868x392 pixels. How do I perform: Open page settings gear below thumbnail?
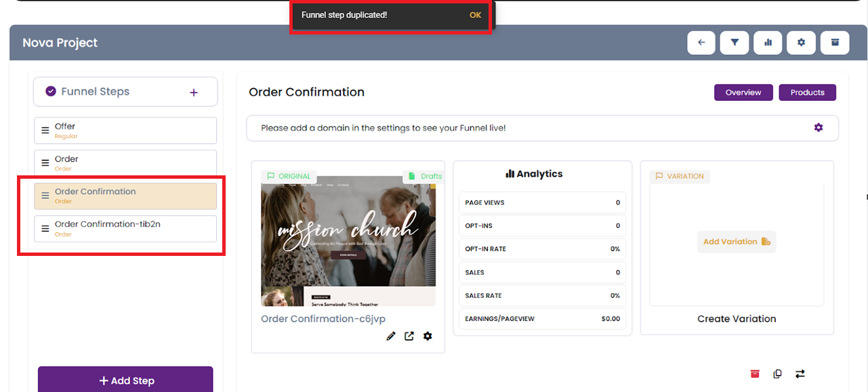point(428,336)
